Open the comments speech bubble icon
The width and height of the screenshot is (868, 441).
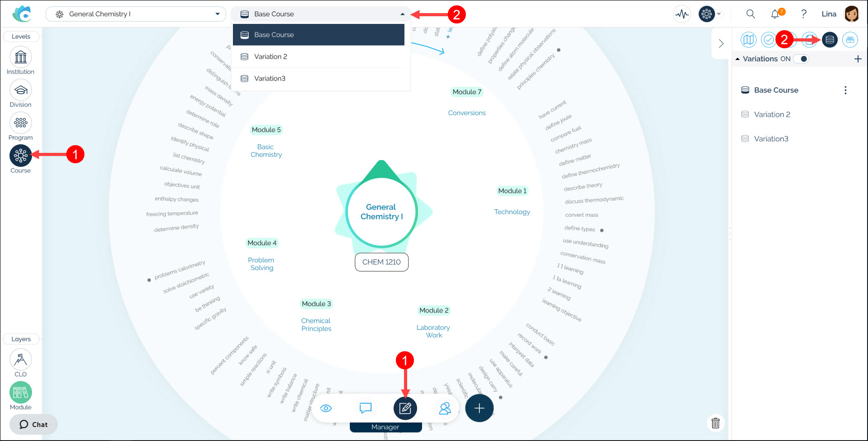(365, 409)
